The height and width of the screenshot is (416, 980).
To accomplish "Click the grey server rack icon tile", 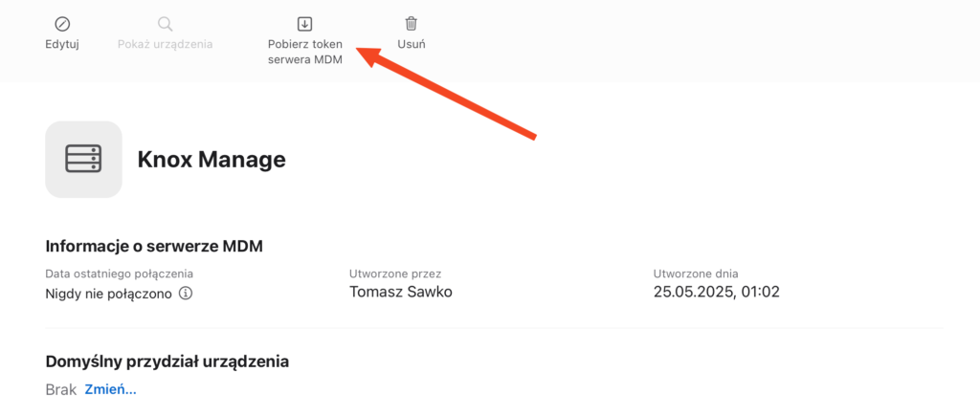I will 84,160.
